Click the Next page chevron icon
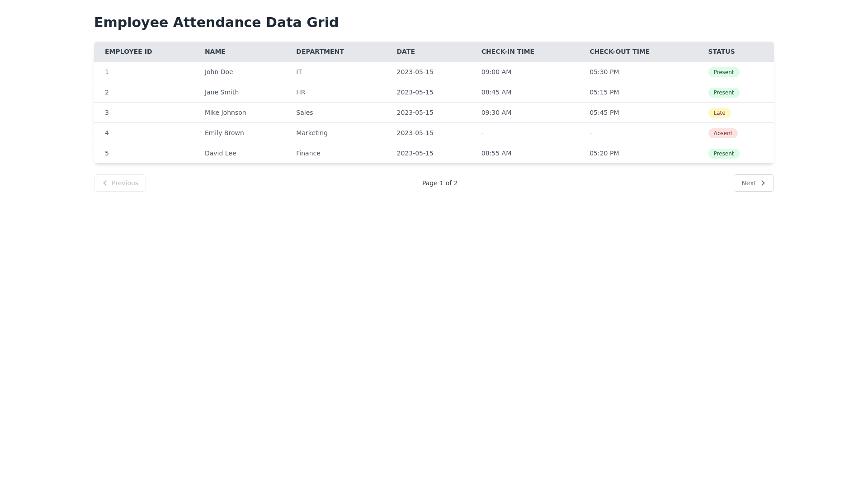The image size is (868, 488). pyautogui.click(x=763, y=183)
